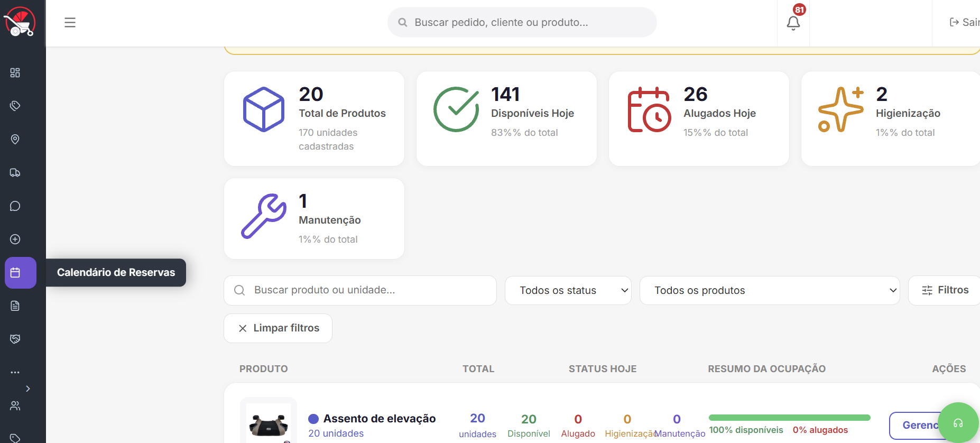This screenshot has height=443, width=980.
Task: Click the '0% alugados' text
Action: [820, 430]
